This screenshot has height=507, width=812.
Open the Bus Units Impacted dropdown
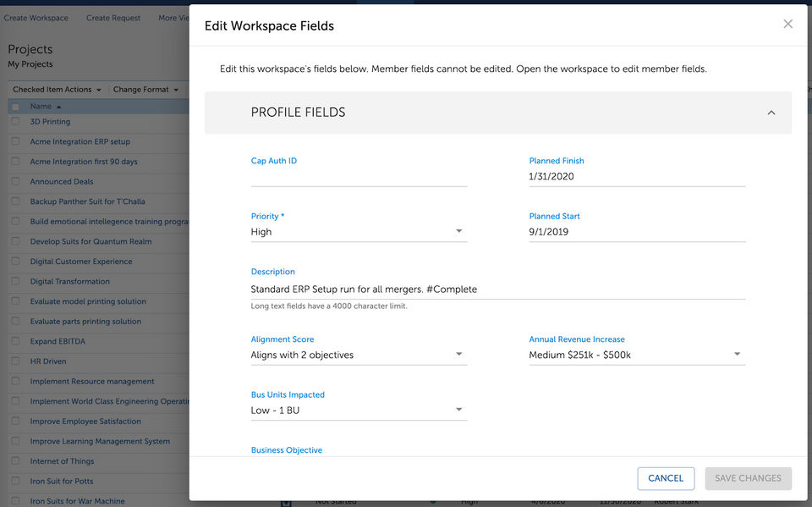click(x=359, y=411)
